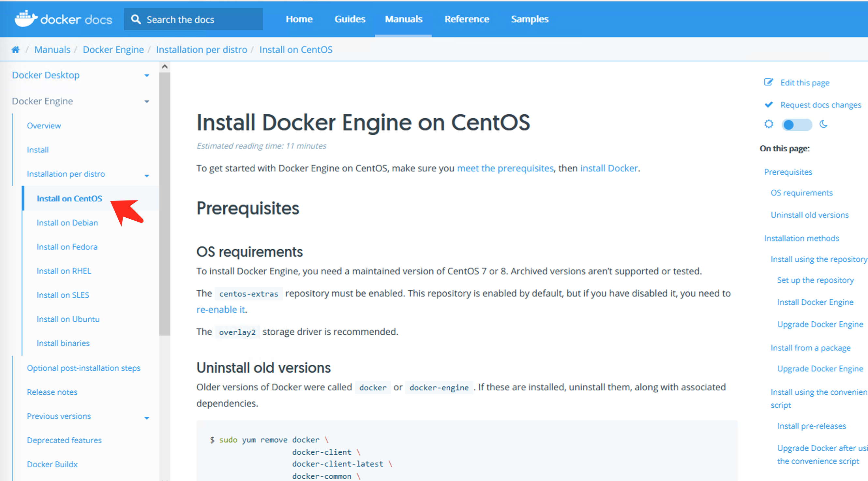This screenshot has width=868, height=481.
Task: Click the moon dark-mode icon
Action: (823, 124)
